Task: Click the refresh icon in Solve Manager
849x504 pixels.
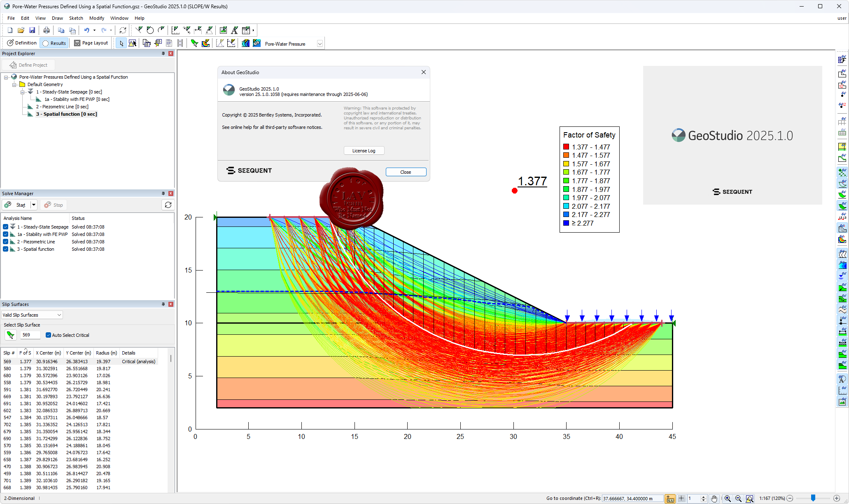Action: coord(168,205)
